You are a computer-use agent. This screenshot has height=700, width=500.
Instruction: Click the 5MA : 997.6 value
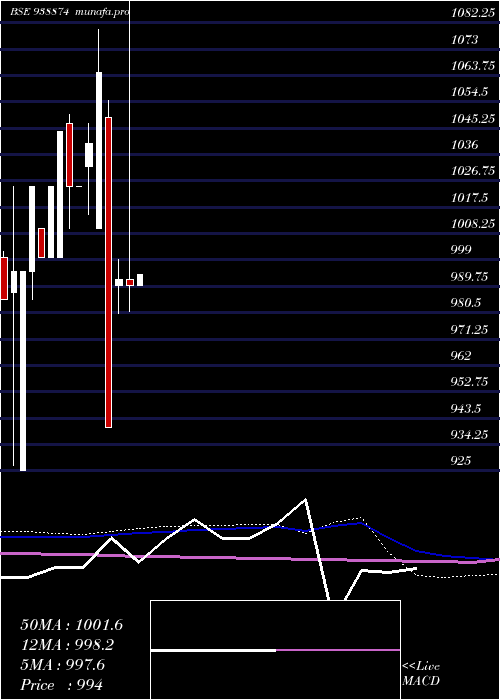(62, 665)
